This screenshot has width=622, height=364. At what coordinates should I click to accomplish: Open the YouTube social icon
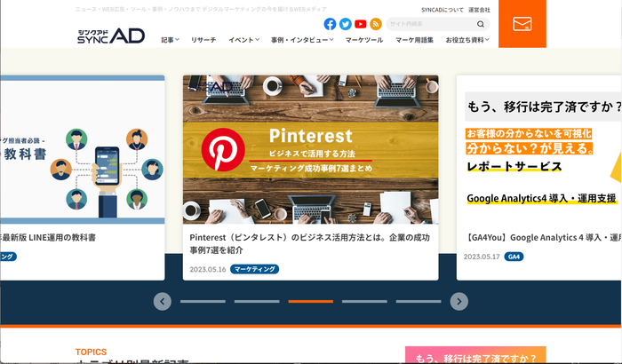pos(360,24)
